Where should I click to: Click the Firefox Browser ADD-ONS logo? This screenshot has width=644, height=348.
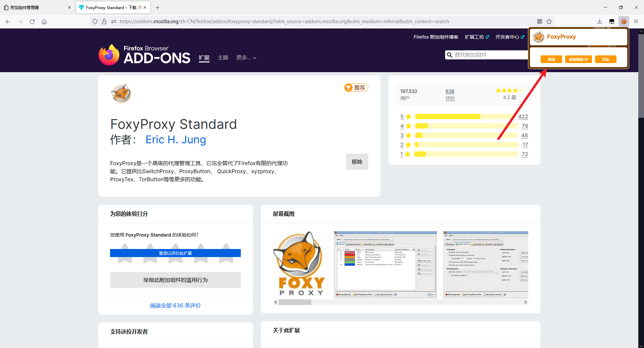click(x=145, y=54)
